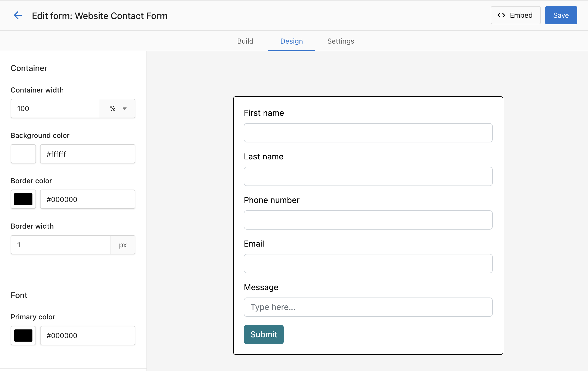The height and width of the screenshot is (371, 588).
Task: Click the Border width value field
Action: (61, 245)
